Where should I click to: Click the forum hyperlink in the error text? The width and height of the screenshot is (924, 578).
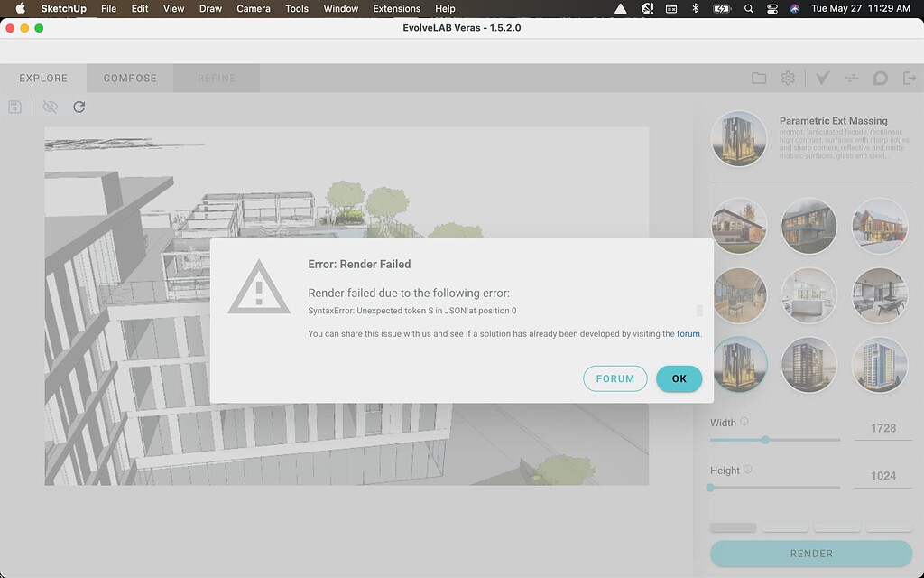coord(688,333)
